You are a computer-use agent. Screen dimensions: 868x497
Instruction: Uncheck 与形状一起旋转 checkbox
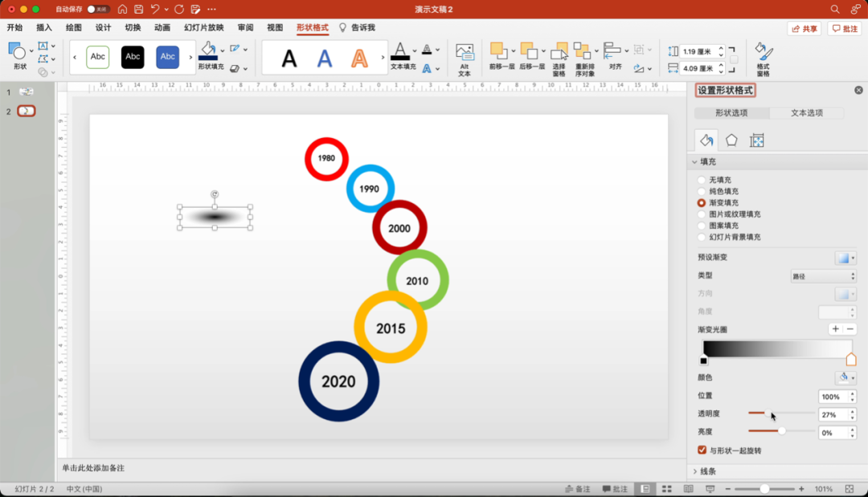point(702,450)
